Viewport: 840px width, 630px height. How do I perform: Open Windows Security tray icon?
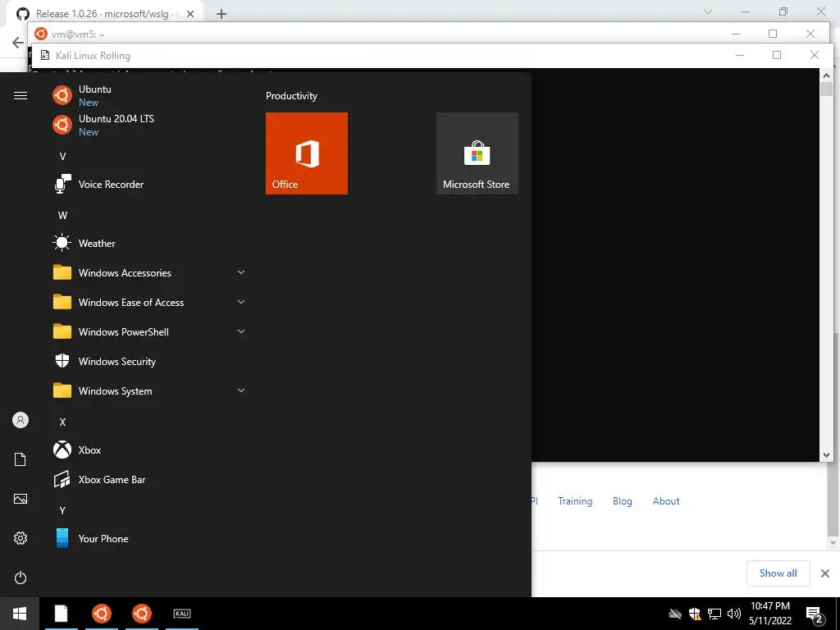(x=695, y=614)
